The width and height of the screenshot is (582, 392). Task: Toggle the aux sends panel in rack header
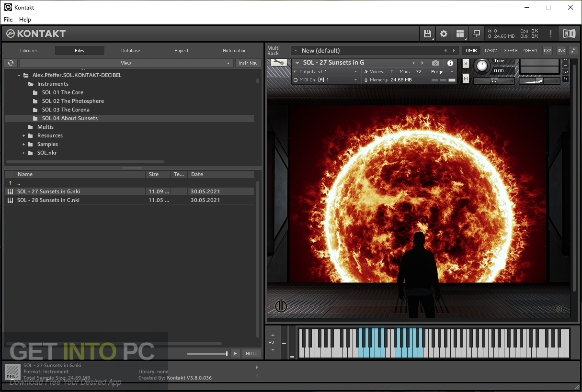[561, 50]
